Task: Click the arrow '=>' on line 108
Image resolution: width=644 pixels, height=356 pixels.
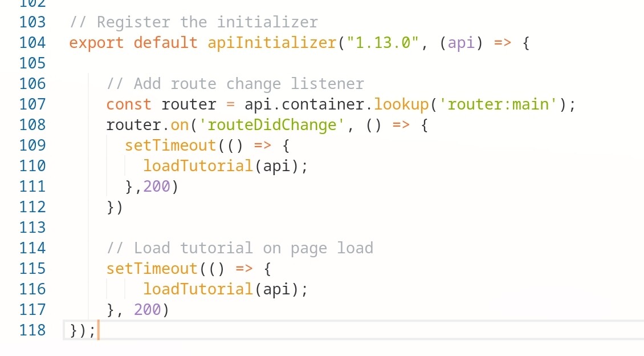Action: [x=401, y=125]
